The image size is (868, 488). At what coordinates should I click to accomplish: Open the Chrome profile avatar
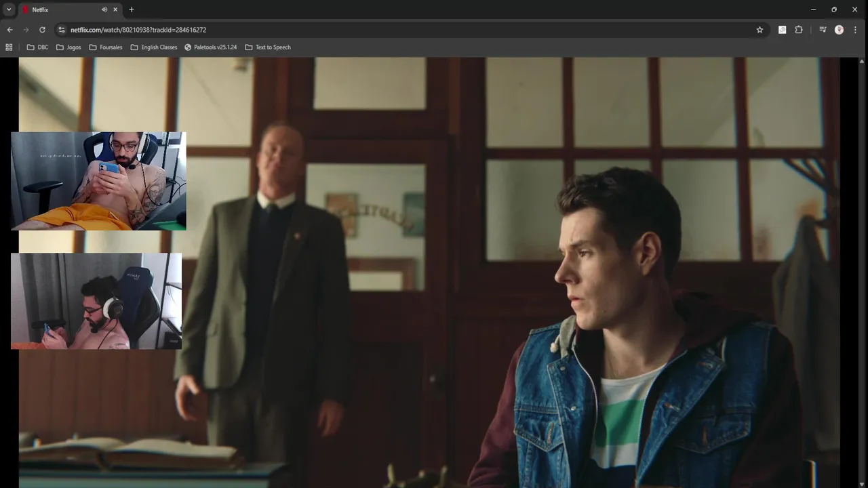839,30
